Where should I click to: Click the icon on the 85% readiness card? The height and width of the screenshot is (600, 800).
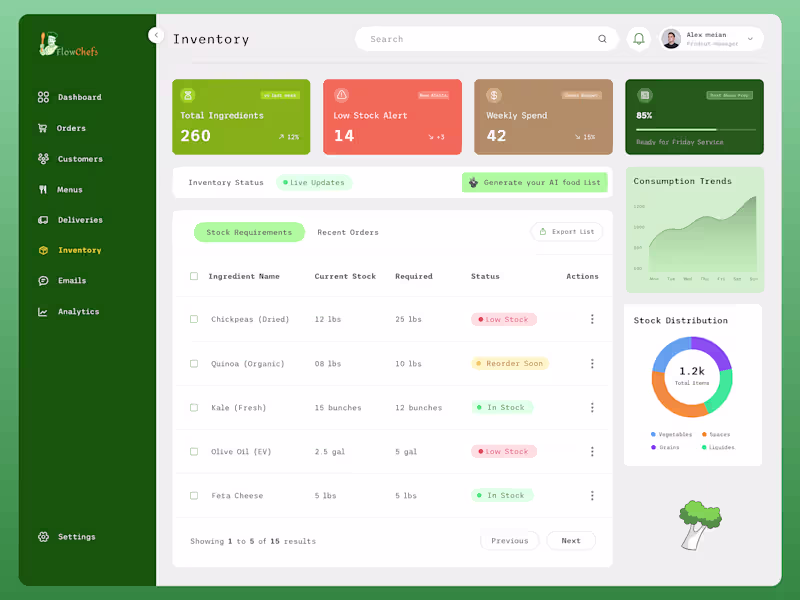pyautogui.click(x=645, y=95)
